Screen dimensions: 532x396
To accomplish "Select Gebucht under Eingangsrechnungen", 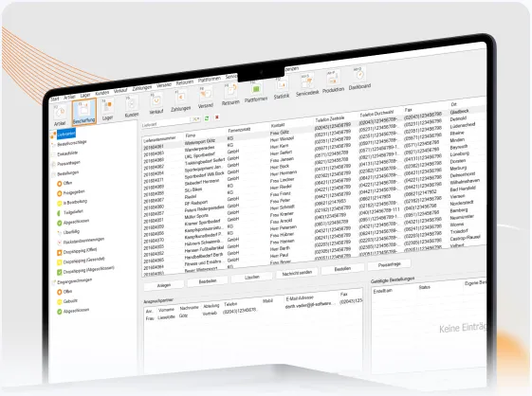I will click(x=70, y=300).
